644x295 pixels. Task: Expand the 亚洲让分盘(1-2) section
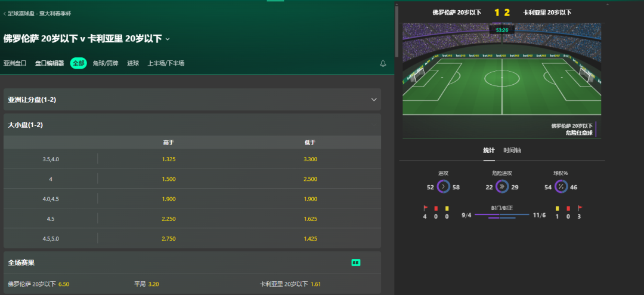(x=192, y=100)
